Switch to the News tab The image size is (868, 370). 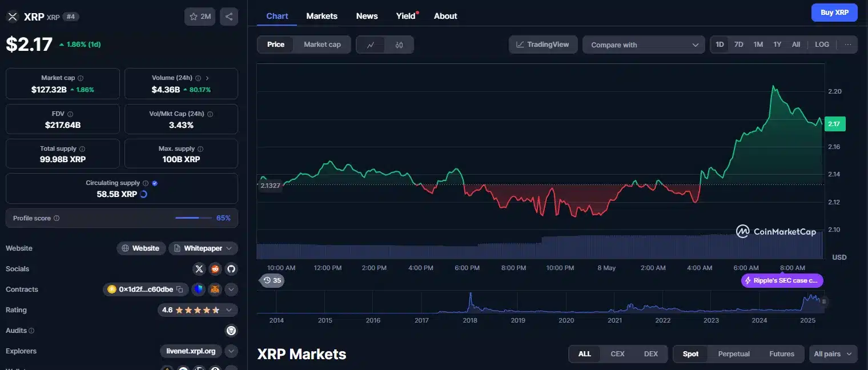point(367,16)
